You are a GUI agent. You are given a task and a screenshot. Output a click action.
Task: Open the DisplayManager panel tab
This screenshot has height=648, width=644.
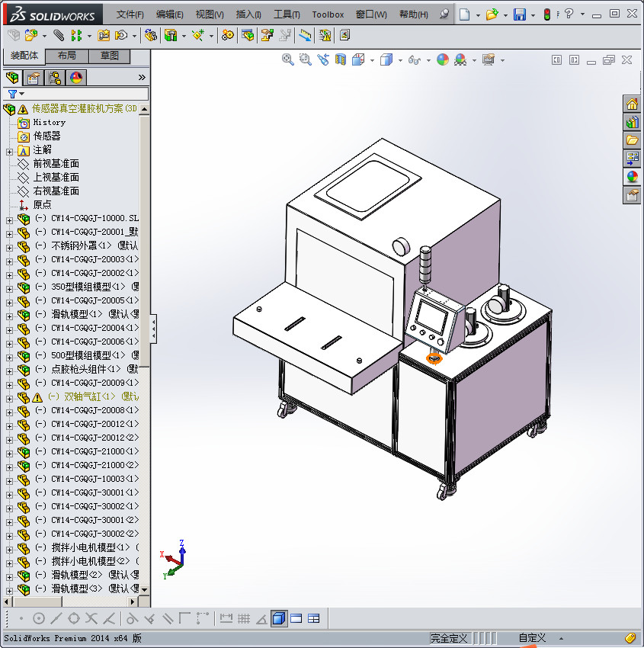(76, 78)
